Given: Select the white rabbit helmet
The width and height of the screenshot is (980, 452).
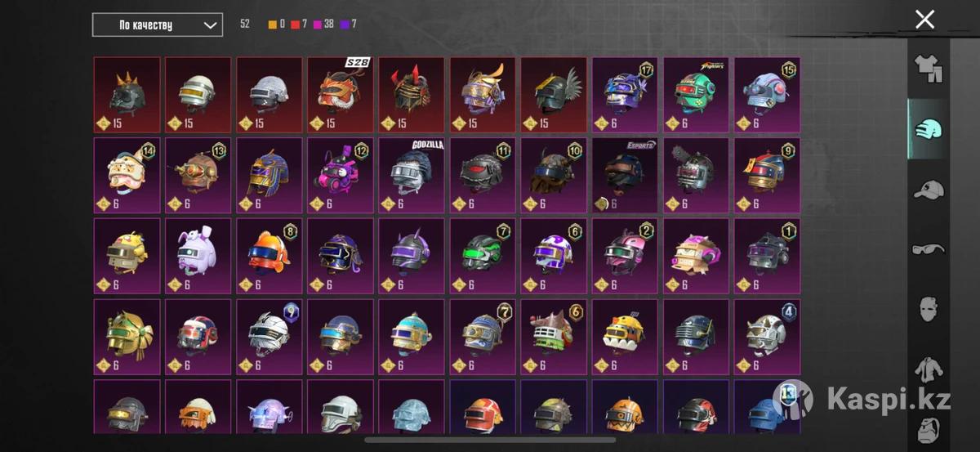Looking at the screenshot, I should click(198, 255).
